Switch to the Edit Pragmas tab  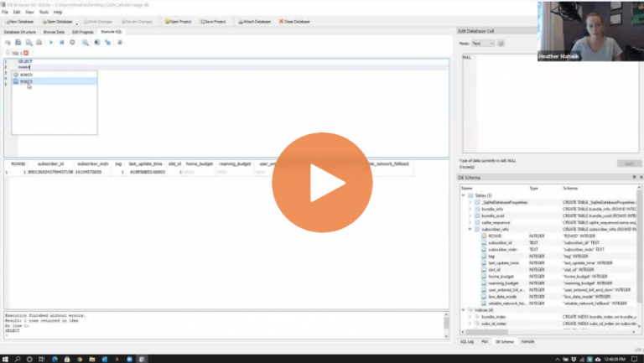(x=82, y=32)
